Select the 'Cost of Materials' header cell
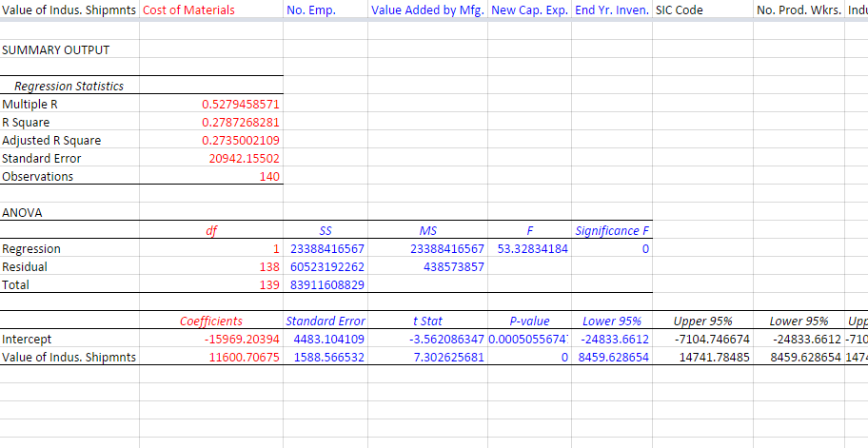 click(x=188, y=10)
